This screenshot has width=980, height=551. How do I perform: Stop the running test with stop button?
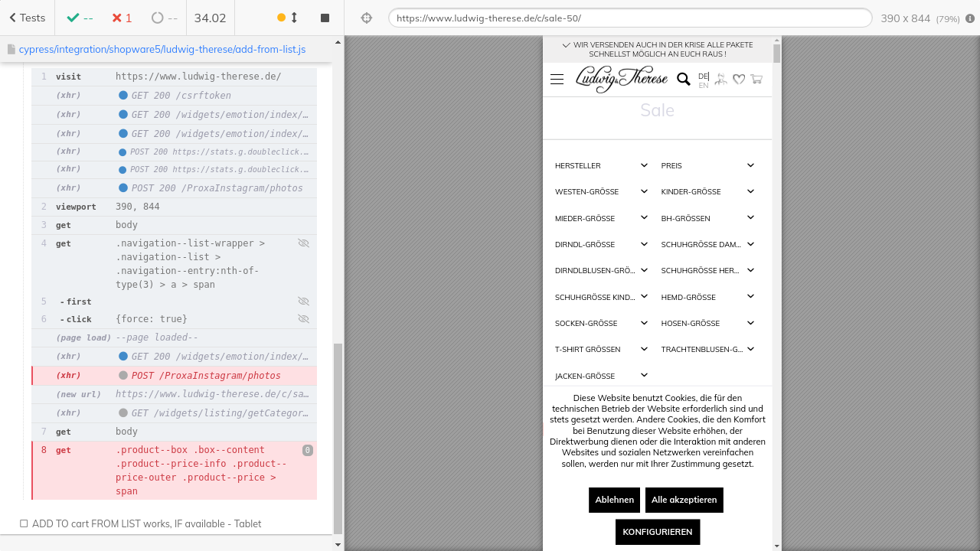[325, 18]
